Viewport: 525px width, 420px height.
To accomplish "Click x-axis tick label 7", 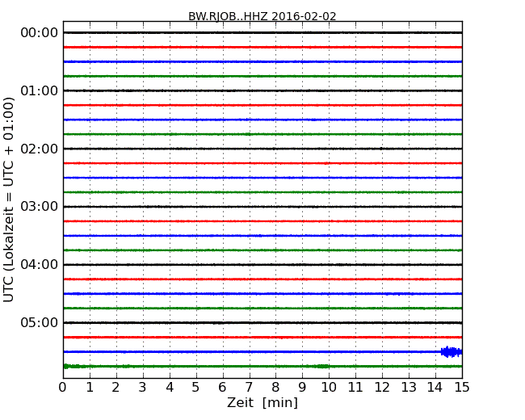I will (x=249, y=388).
